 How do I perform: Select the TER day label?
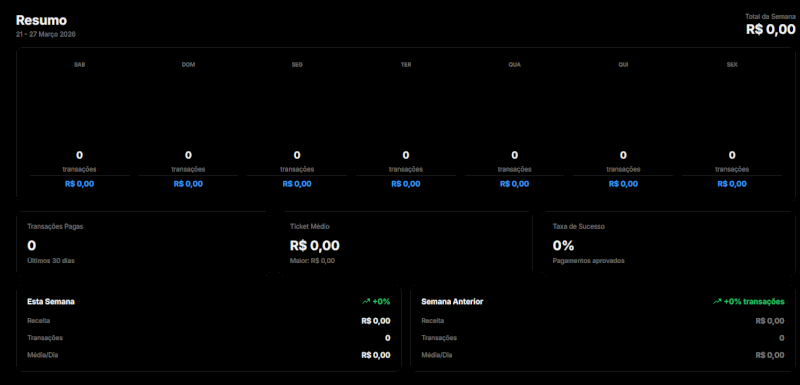click(x=406, y=65)
